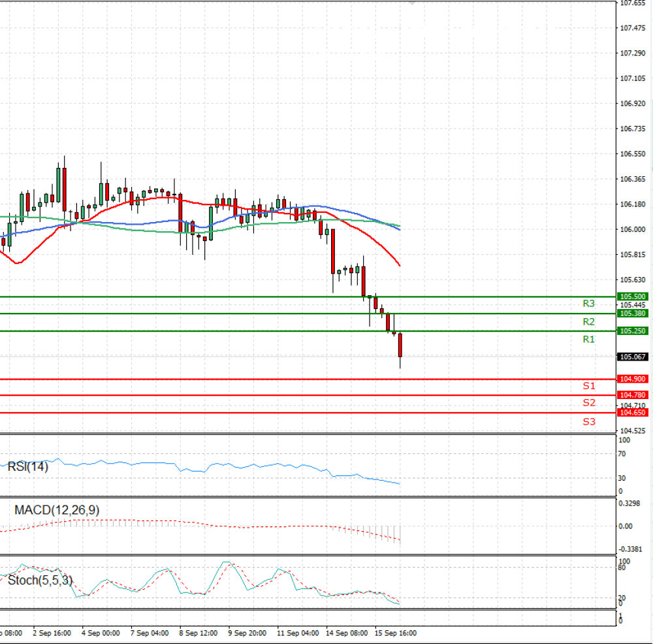Click the 106.920 price axis value
Image resolution: width=653 pixels, height=644 pixels.
click(633, 103)
